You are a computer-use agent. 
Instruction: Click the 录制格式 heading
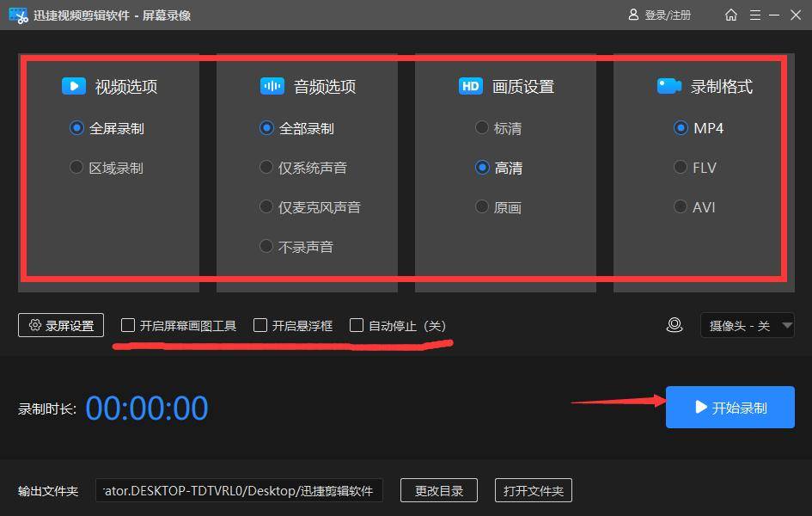pyautogui.click(x=722, y=87)
